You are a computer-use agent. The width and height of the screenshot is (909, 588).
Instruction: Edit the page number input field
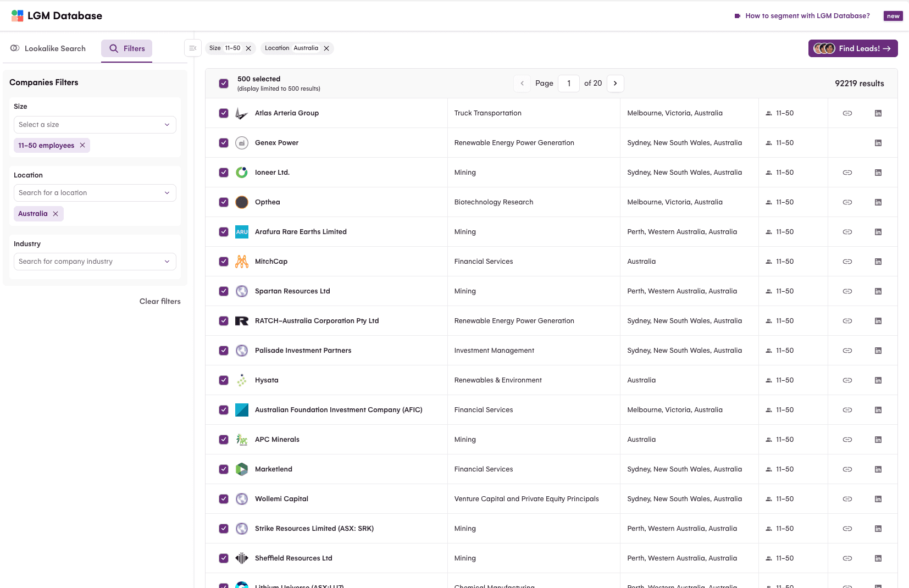pyautogui.click(x=569, y=83)
